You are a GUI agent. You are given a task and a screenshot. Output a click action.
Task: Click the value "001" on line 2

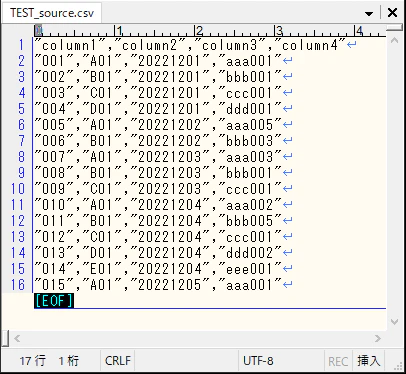point(54,61)
